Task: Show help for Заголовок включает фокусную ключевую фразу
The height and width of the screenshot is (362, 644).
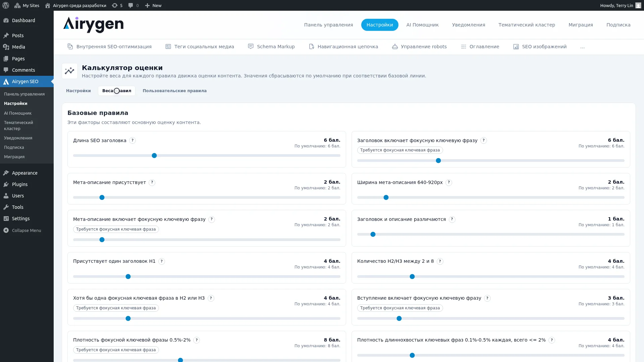Action: pos(483,140)
